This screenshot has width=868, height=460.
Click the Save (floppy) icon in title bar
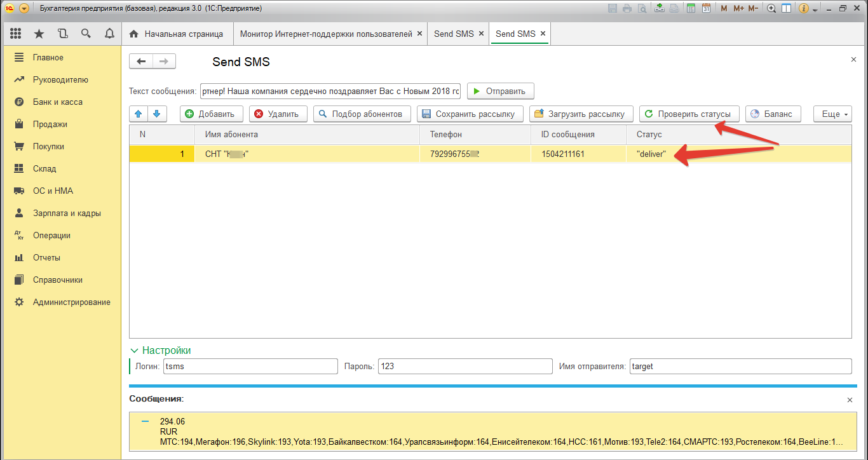click(613, 8)
